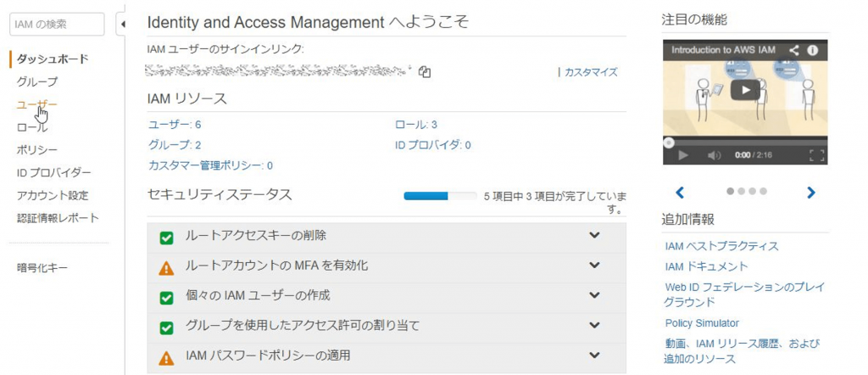This screenshot has height=375, width=868.
Task: Open the Policy Simulator link
Action: tap(702, 323)
